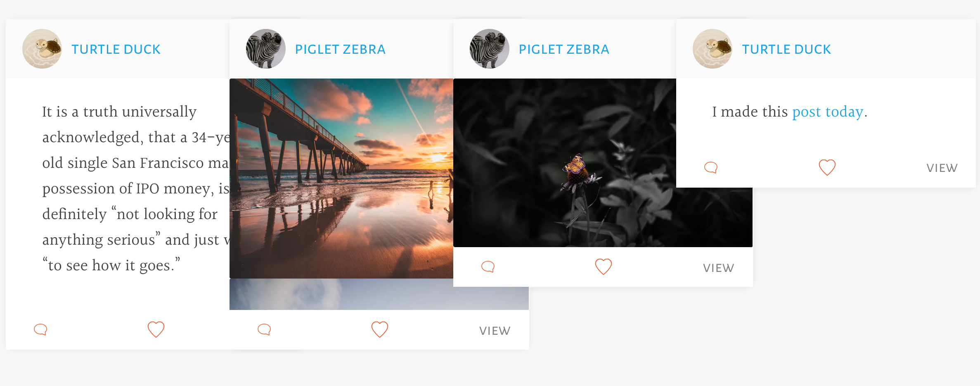Like the first Turtle Duck text post
The height and width of the screenshot is (386, 980).
coord(156,329)
